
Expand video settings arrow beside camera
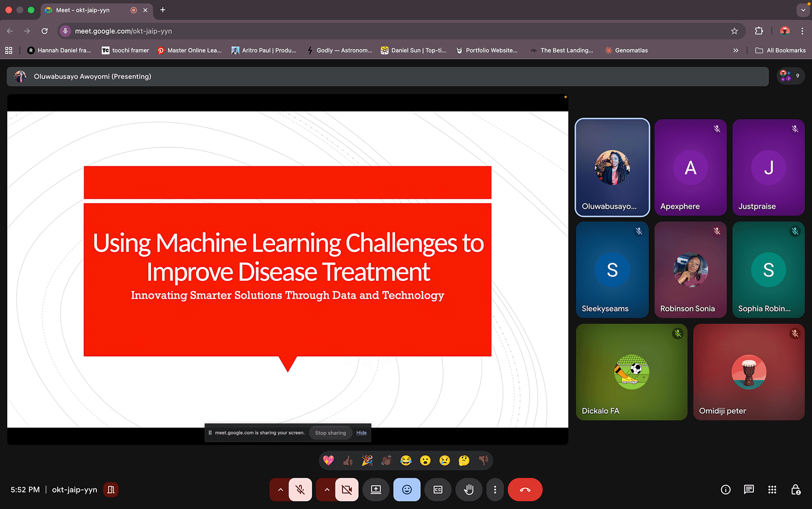click(327, 489)
